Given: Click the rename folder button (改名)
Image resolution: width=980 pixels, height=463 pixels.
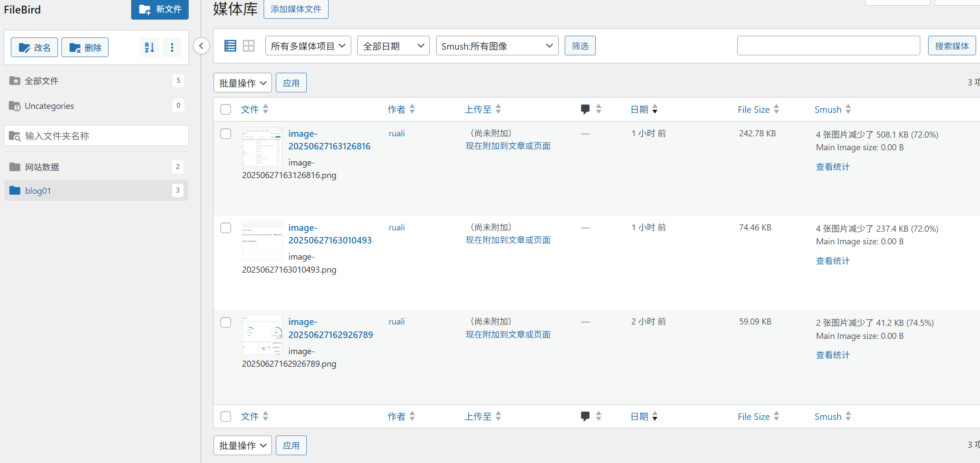Looking at the screenshot, I should [34, 47].
